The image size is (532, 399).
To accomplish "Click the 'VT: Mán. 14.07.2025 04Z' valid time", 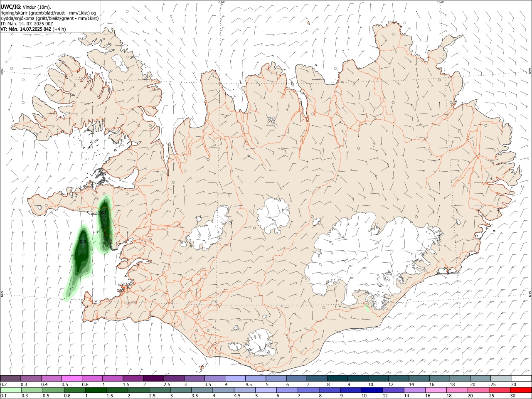I will (26, 29).
